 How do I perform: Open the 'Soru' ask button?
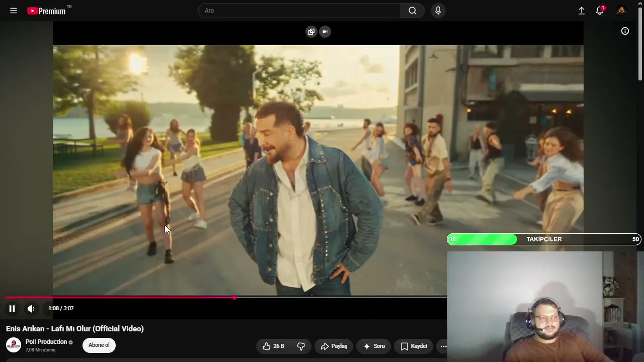(x=374, y=346)
